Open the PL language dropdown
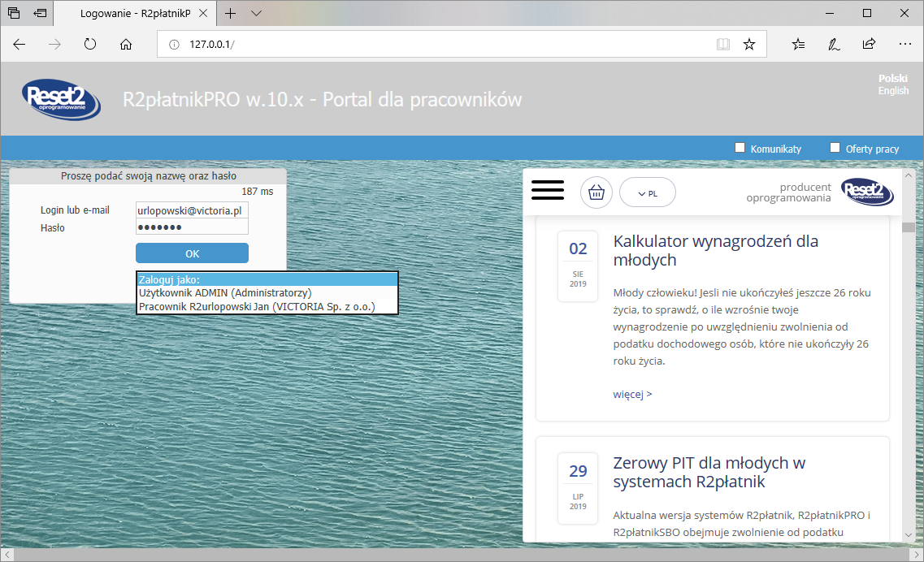 coord(648,192)
